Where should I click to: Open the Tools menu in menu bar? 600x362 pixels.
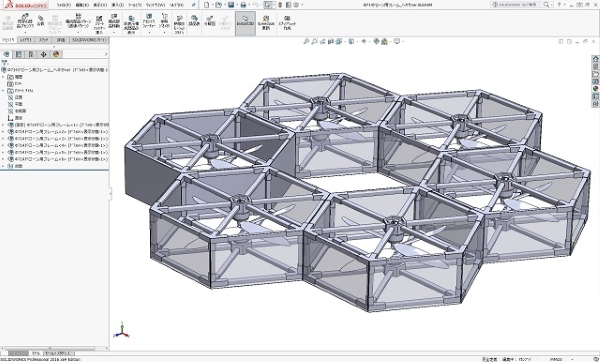[134, 5]
